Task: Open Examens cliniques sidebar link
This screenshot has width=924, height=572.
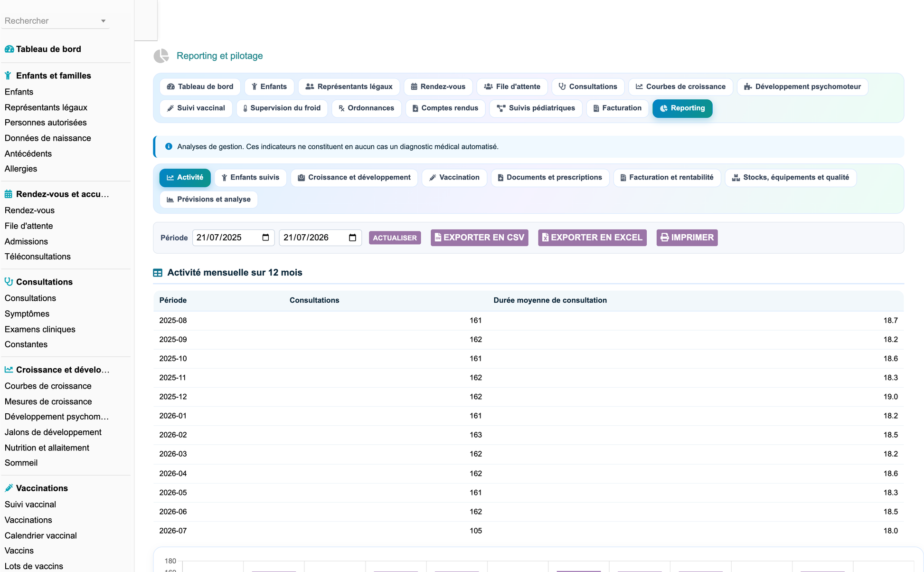Action: tap(40, 329)
